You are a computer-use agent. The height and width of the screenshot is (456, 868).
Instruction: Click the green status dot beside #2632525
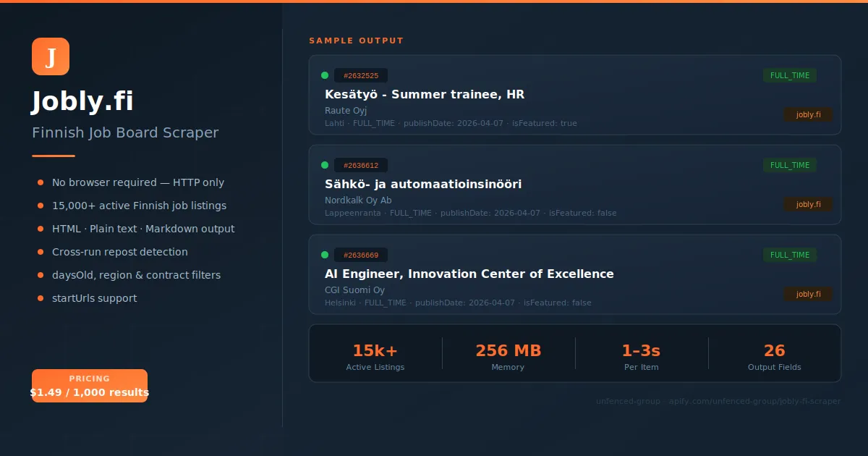pos(325,75)
